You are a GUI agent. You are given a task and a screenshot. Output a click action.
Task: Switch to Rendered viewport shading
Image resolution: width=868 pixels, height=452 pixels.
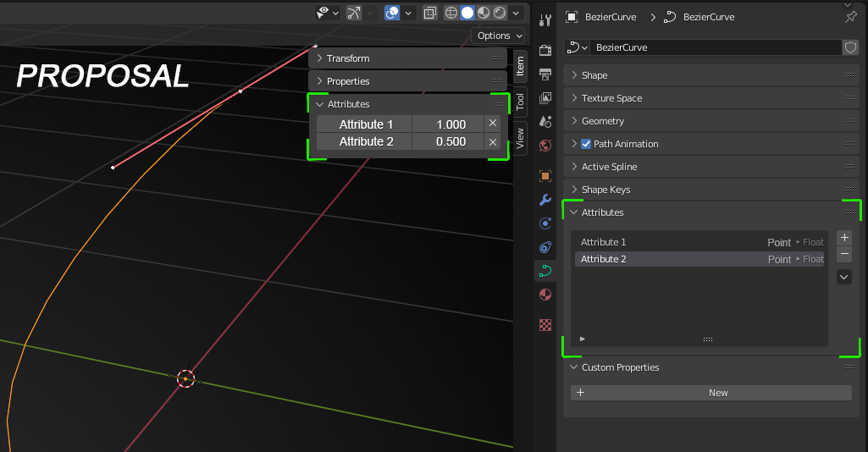coord(500,12)
